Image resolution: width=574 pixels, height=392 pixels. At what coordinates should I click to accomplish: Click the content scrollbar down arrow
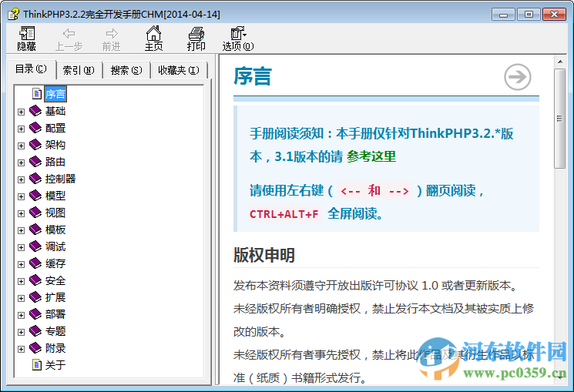point(559,377)
